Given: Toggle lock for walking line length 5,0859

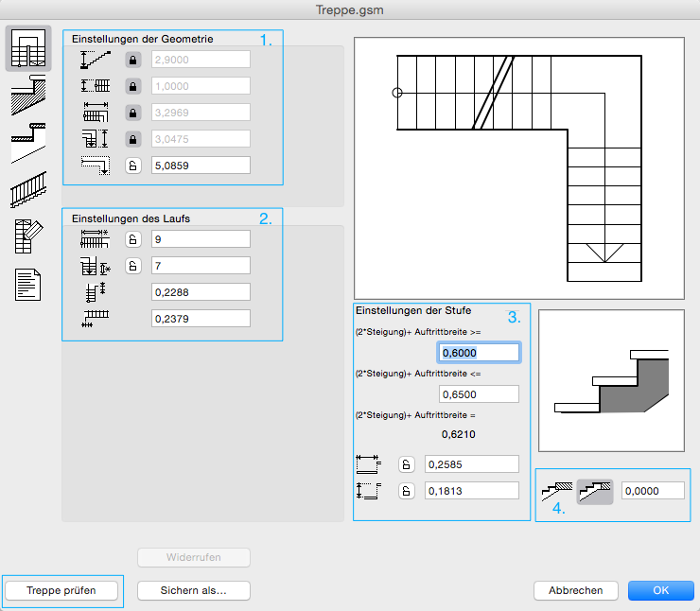Looking at the screenshot, I should coord(133,166).
